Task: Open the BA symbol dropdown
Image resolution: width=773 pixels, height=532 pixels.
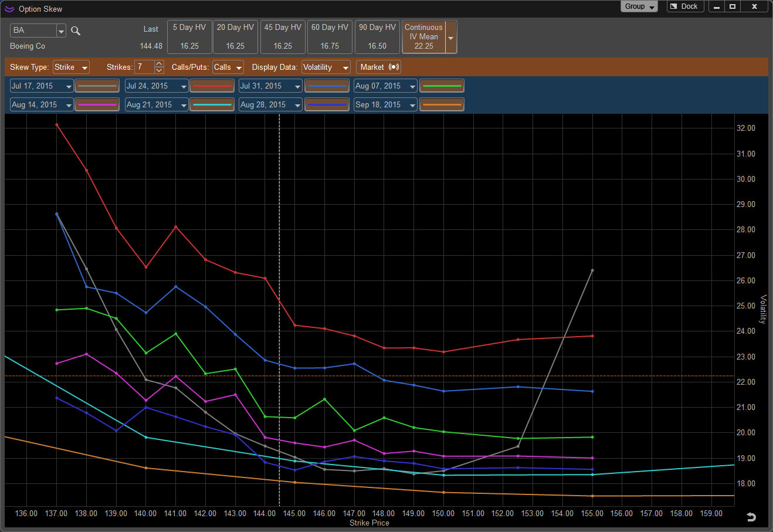Action: click(61, 31)
